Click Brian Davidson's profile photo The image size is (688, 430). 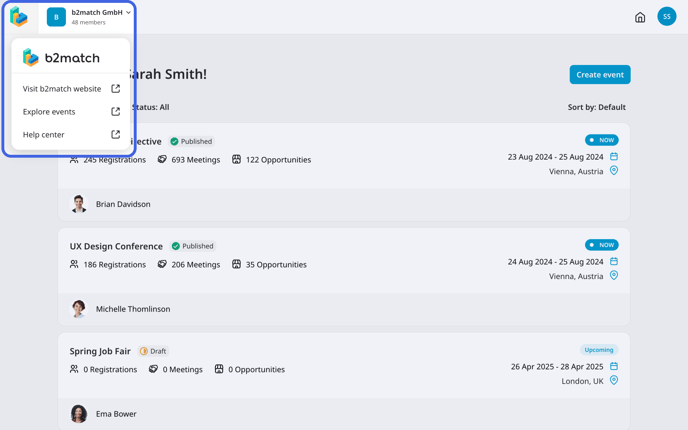[x=79, y=204]
